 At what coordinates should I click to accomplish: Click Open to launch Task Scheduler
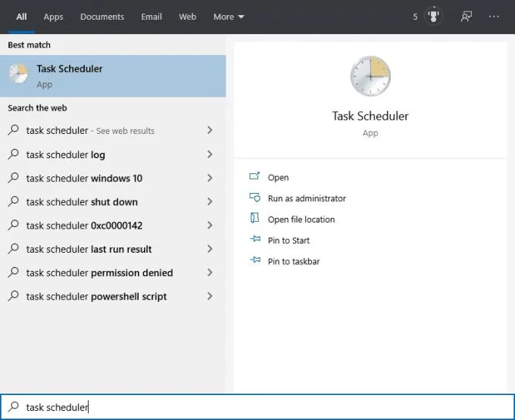(278, 178)
